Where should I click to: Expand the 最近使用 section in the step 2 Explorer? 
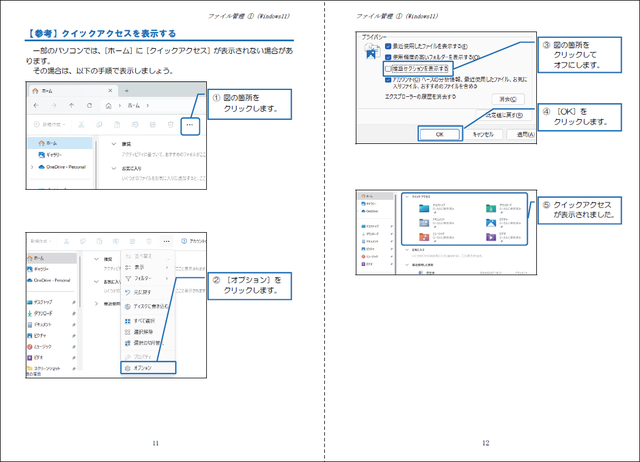click(96, 304)
